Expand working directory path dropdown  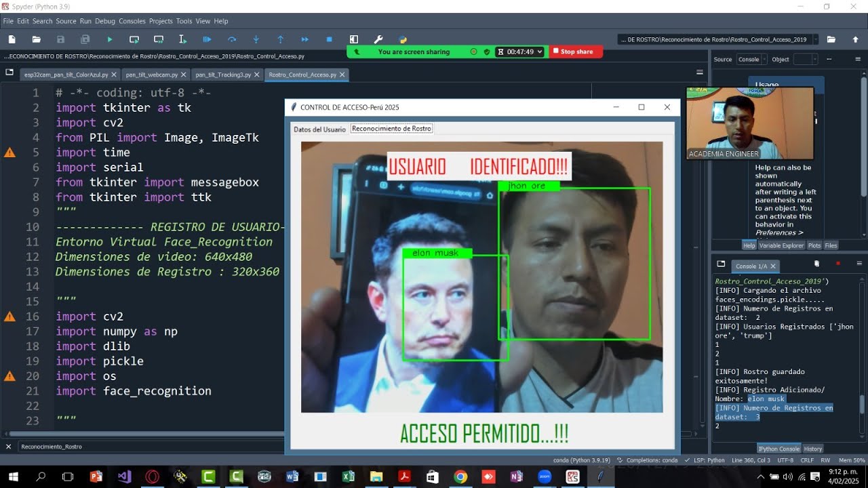(x=815, y=39)
